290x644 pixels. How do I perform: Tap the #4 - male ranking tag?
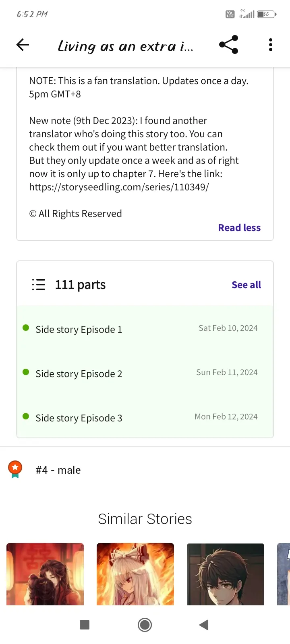pos(58,470)
